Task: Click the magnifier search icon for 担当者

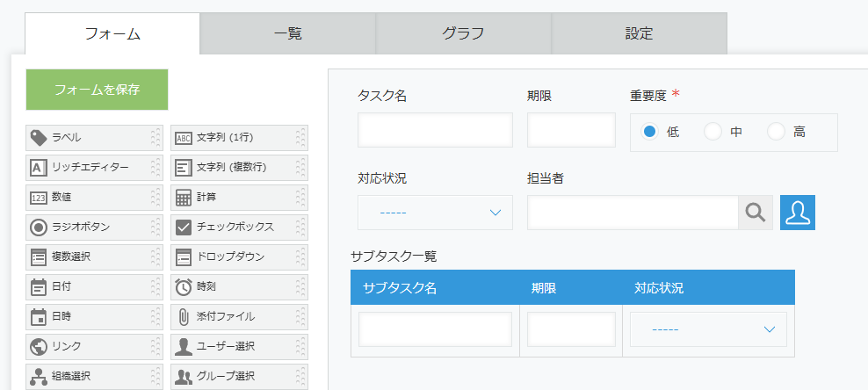Action: point(756,213)
